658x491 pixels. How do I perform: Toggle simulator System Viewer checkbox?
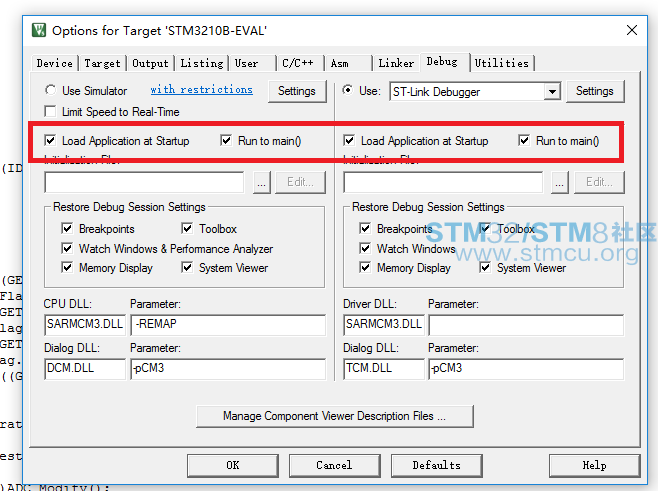[x=187, y=267]
